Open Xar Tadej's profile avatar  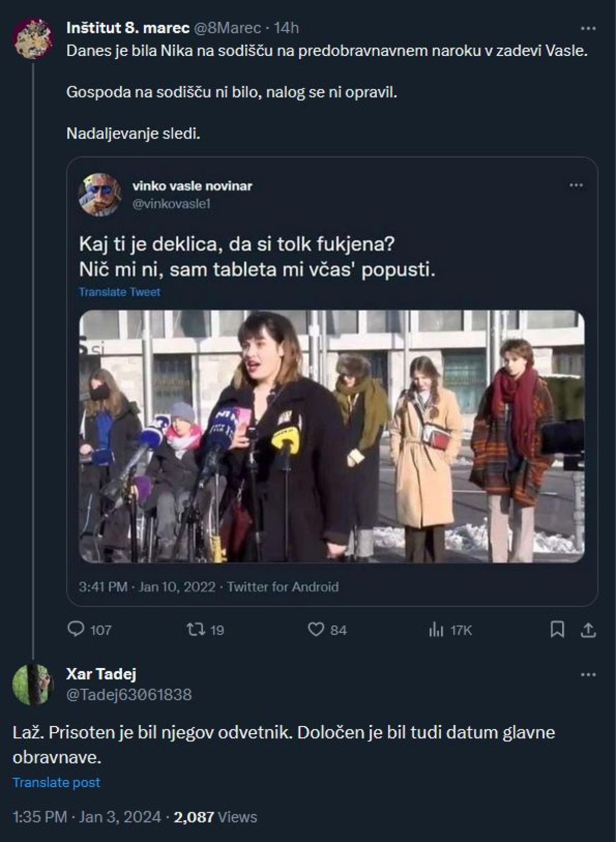coord(33,684)
